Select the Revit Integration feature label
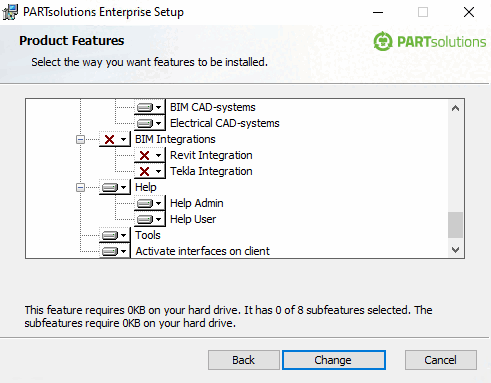 (x=211, y=155)
